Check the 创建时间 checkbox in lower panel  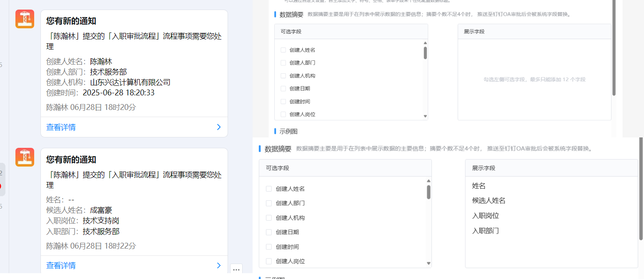269,247
